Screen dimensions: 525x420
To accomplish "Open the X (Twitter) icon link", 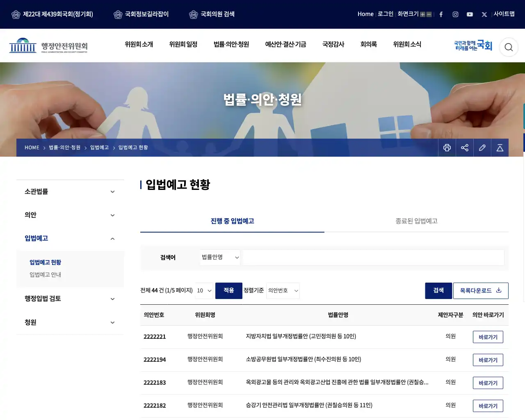I will 484,14.
